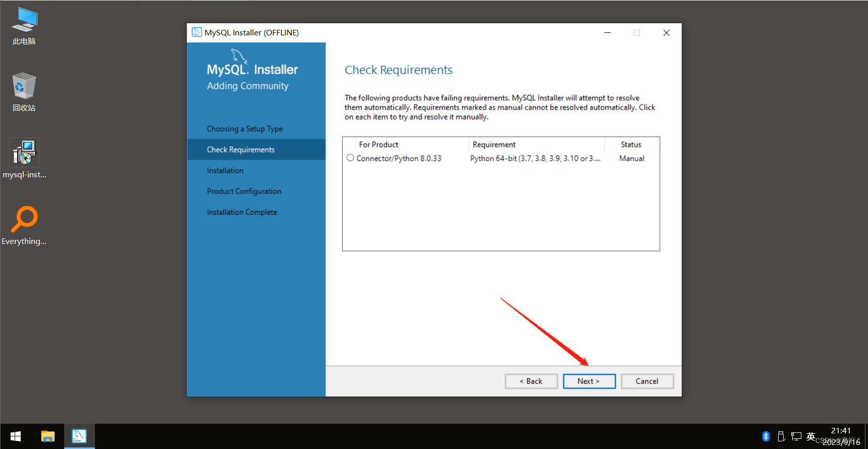Click the 英 input language indicator
Viewport: 868px width, 449px height.
coord(811,436)
